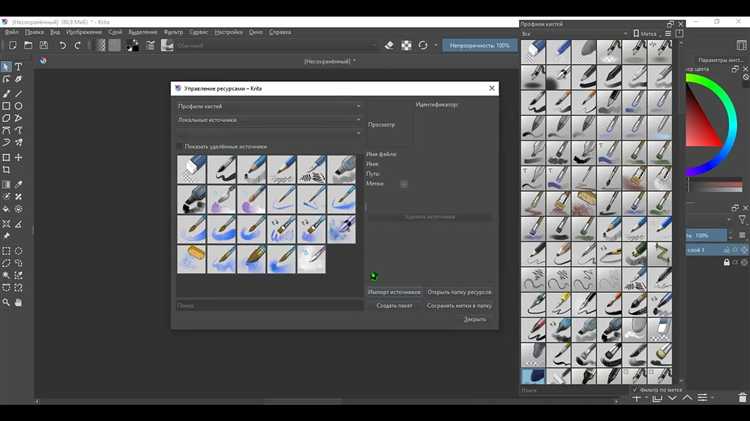Image resolution: width=750 pixels, height=421 pixels.
Task: Open brush settings editor icon
Action: pyautogui.click(x=151, y=45)
